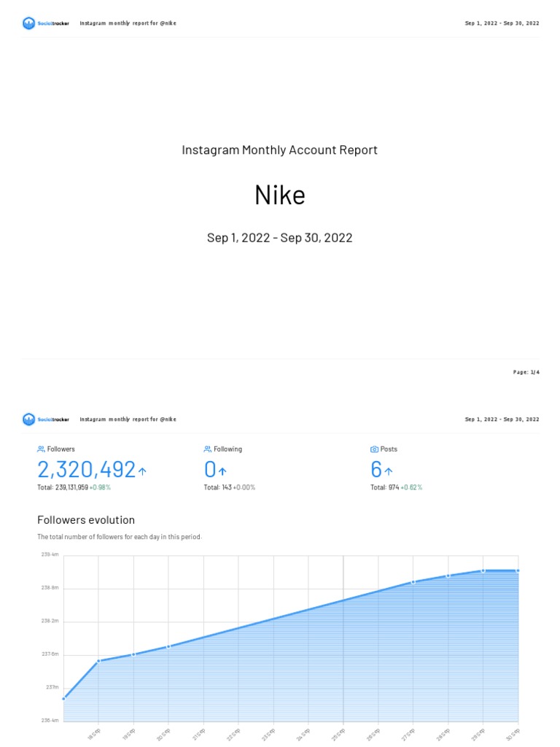Click the '22 Sep' x-axis label

coord(233,734)
